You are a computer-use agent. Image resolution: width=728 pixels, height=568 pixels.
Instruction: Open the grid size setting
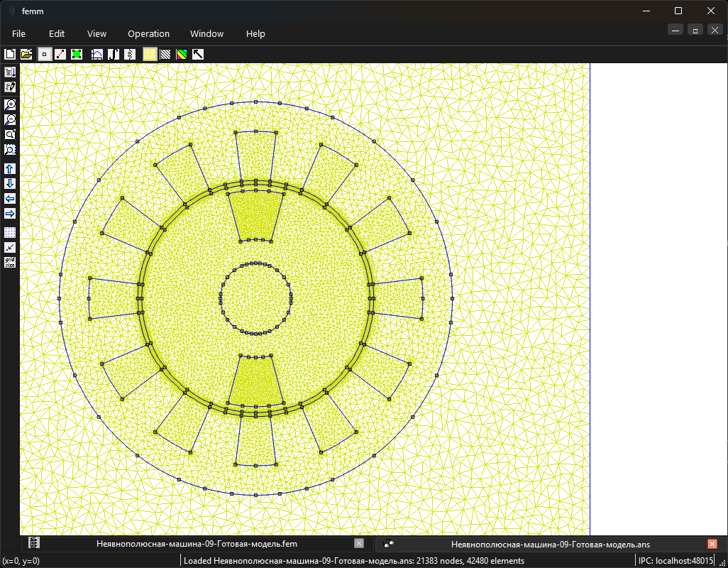pyautogui.click(x=10, y=262)
